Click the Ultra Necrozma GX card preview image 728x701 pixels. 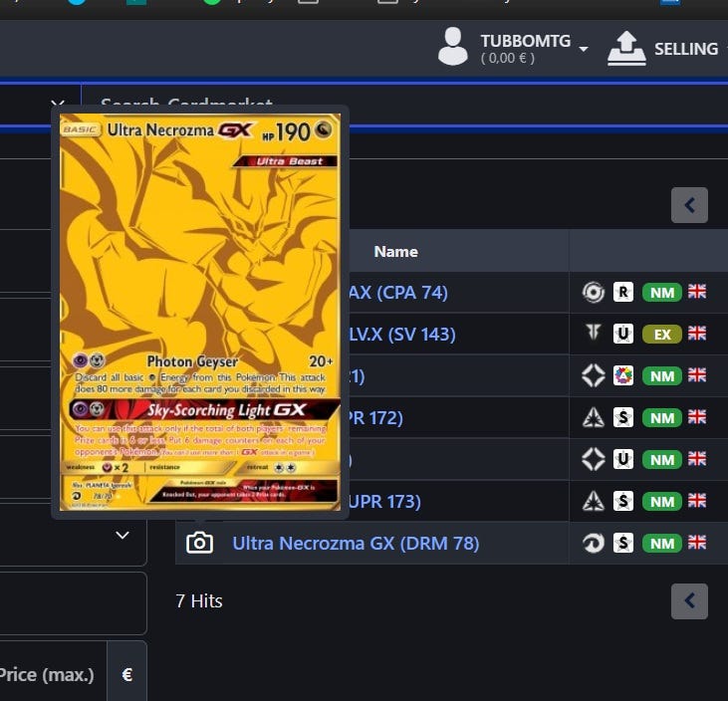(x=200, y=312)
